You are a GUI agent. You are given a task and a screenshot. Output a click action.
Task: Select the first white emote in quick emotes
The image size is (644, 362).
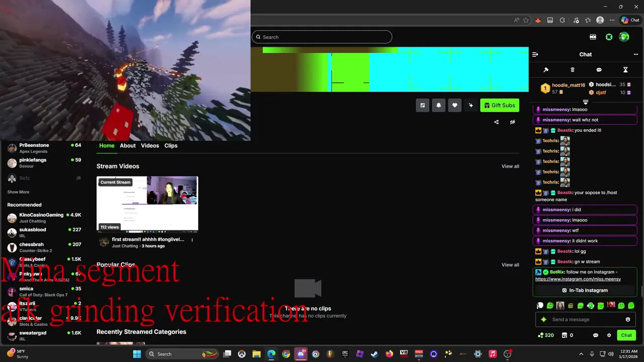540,305
